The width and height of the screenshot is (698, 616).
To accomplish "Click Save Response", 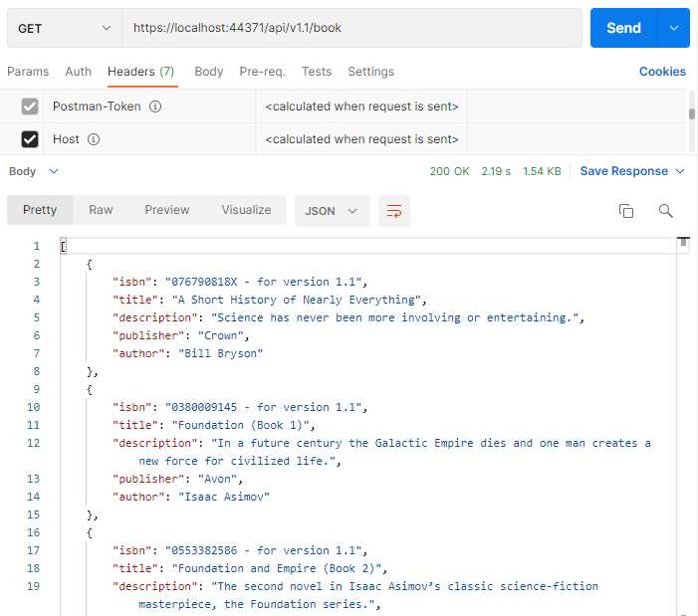I will pyautogui.click(x=623, y=171).
